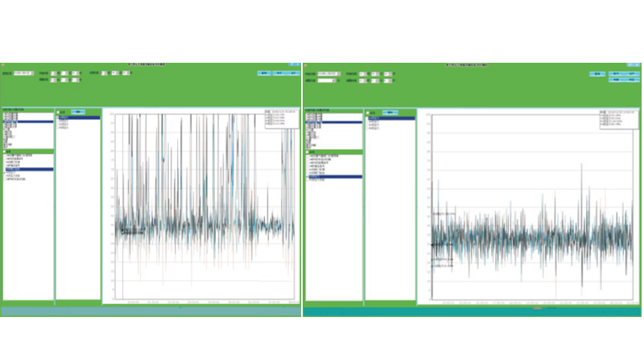The width and height of the screenshot is (644, 362).
Task: Tick the select-all checkbox in left window's middle panel
Action: pos(59,112)
